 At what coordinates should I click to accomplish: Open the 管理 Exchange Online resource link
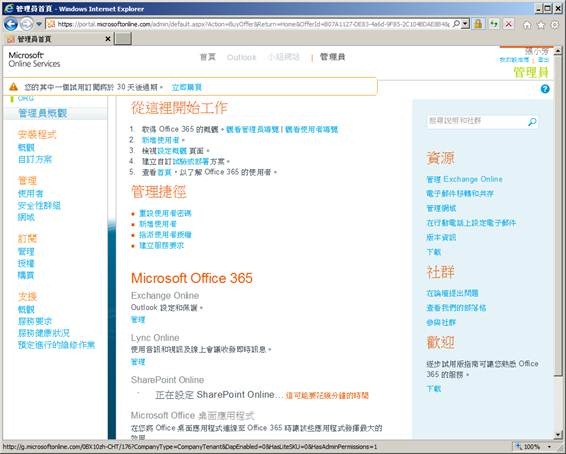click(x=465, y=179)
